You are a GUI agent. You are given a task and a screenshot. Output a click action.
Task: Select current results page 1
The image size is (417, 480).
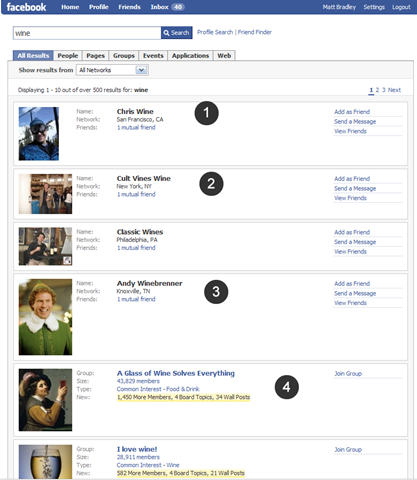coord(371,90)
